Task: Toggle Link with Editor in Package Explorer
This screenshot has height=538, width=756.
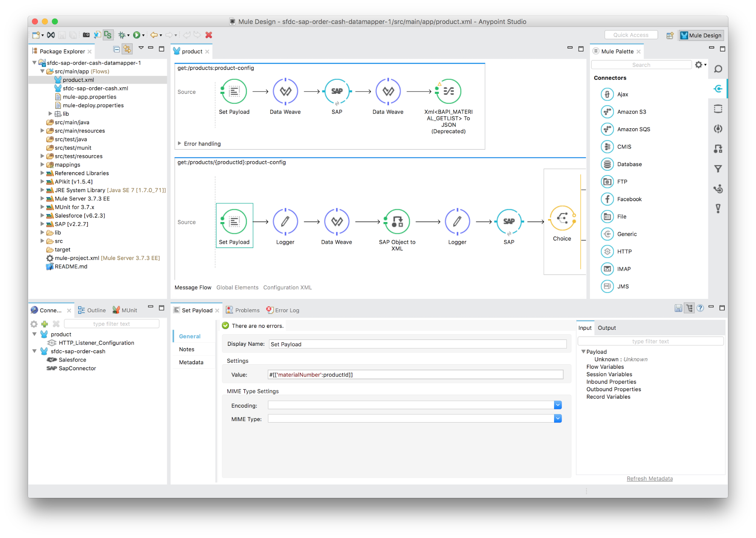Action: pyautogui.click(x=127, y=49)
